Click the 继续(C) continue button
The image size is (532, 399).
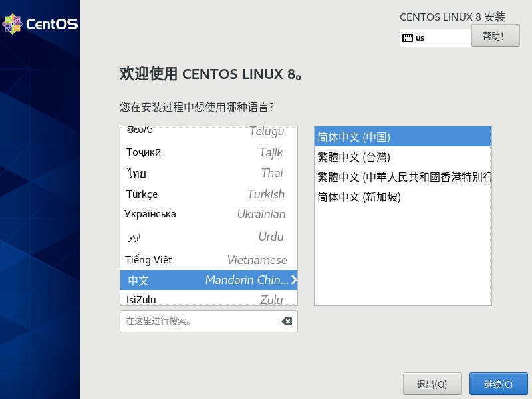pos(498,384)
